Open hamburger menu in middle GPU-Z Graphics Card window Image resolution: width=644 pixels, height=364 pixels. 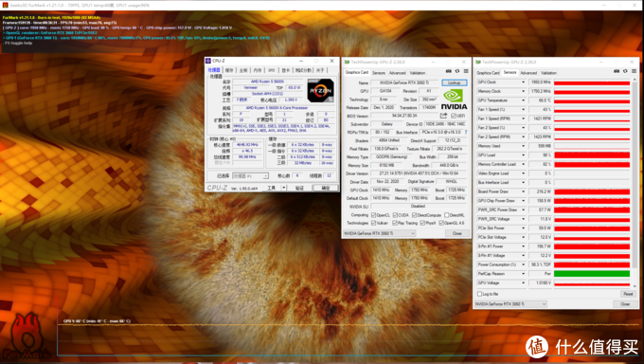pos(466,71)
